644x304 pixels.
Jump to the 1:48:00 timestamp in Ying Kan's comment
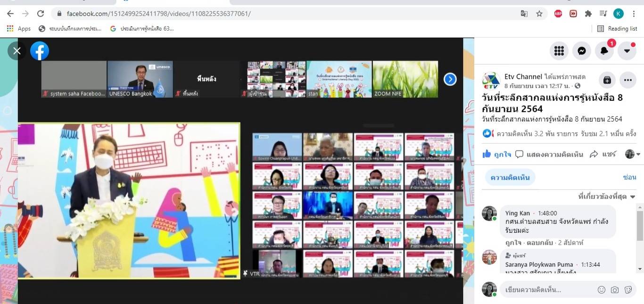[x=547, y=213]
